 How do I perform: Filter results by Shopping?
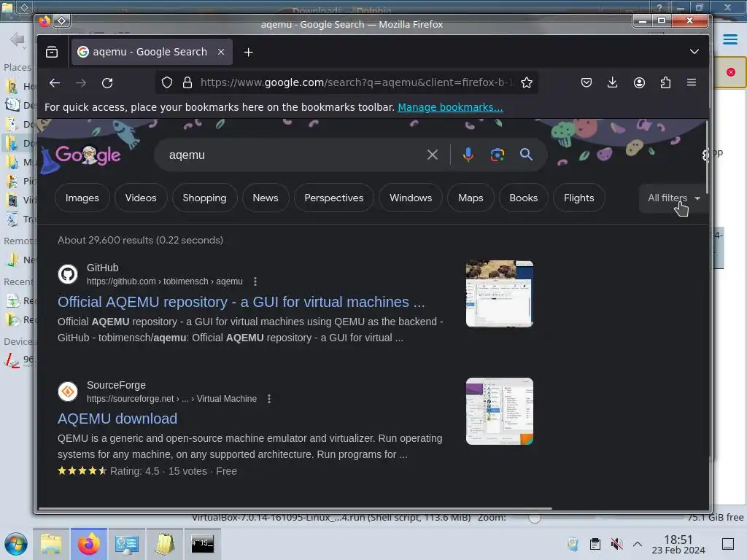tap(204, 198)
